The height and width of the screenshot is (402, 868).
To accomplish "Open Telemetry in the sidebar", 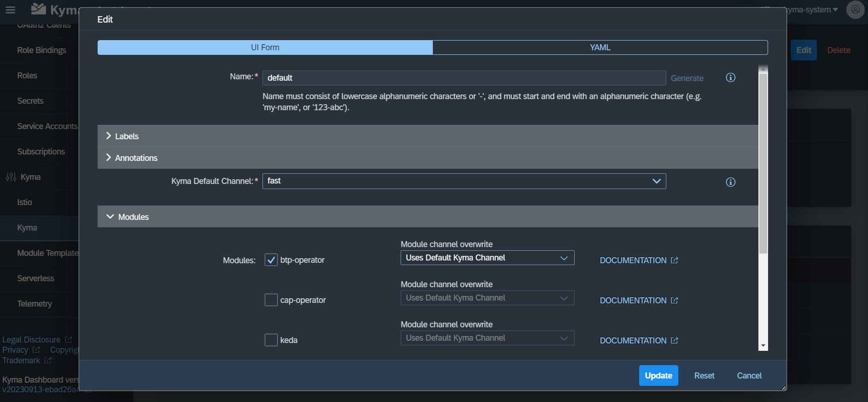I will [x=35, y=304].
